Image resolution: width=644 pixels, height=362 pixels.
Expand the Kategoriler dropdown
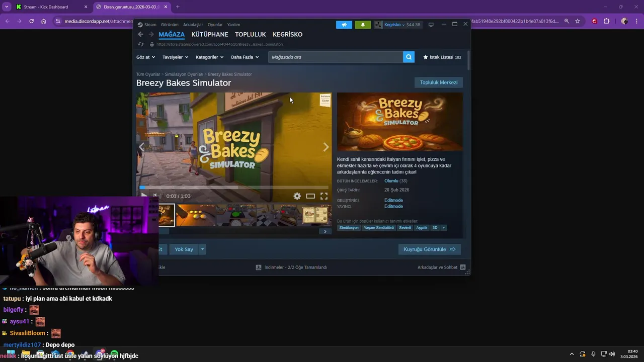209,57
